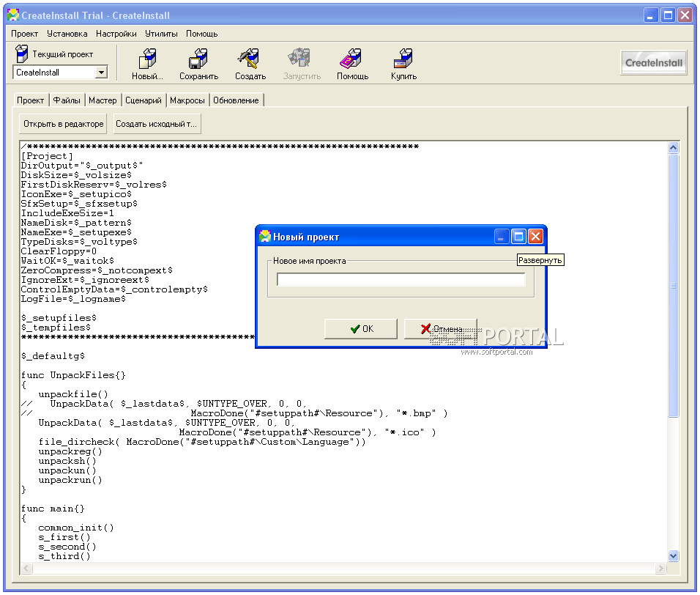The width and height of the screenshot is (700, 595).
Task: Close the Новый проект dialog
Action: point(535,236)
